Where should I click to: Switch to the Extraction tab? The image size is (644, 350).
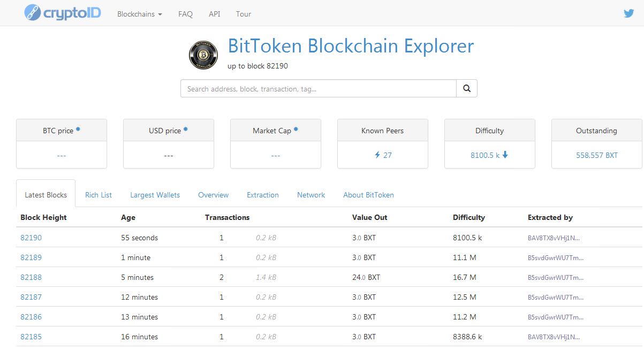click(x=263, y=195)
